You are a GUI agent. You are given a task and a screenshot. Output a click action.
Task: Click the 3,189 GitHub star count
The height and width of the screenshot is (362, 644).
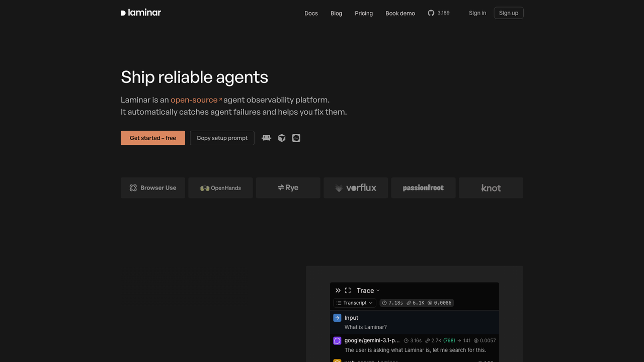click(x=443, y=13)
